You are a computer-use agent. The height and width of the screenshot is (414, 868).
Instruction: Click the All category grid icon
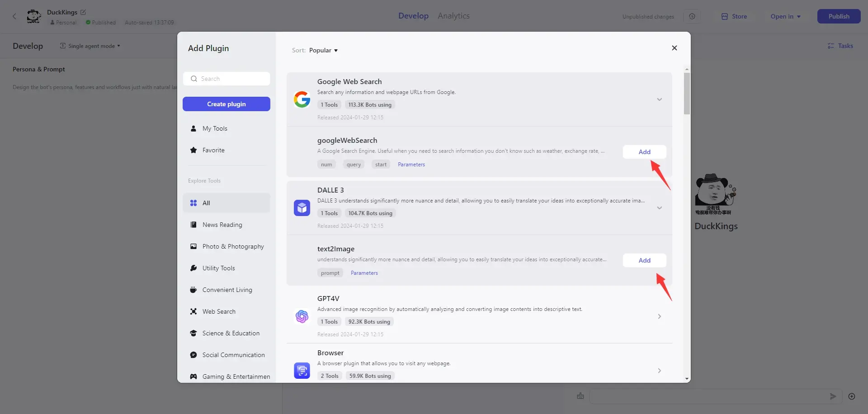pos(193,203)
